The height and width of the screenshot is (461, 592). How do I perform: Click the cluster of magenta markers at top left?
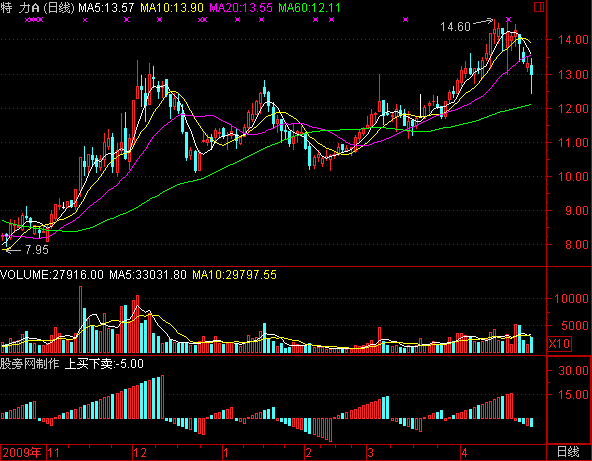pyautogui.click(x=34, y=20)
